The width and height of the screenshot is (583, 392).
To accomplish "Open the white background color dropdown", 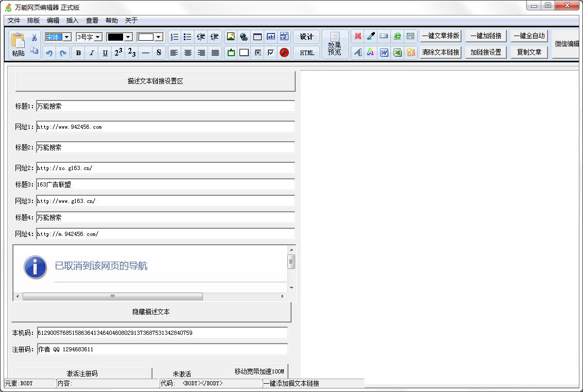I will click(x=158, y=37).
